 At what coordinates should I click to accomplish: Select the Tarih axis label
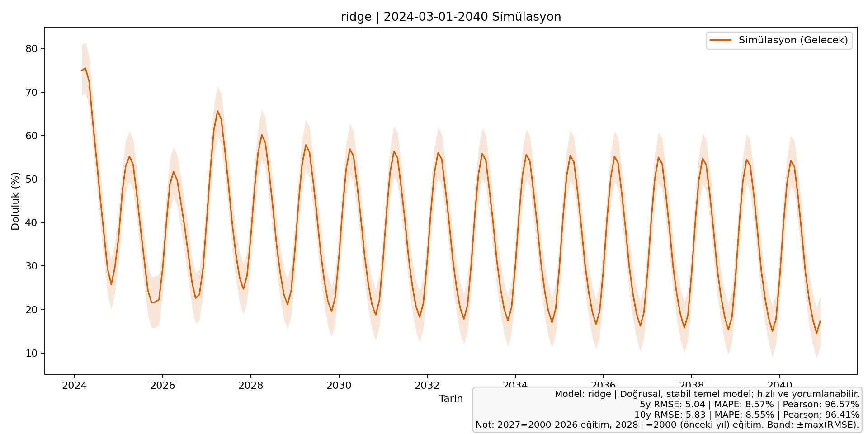tap(450, 398)
